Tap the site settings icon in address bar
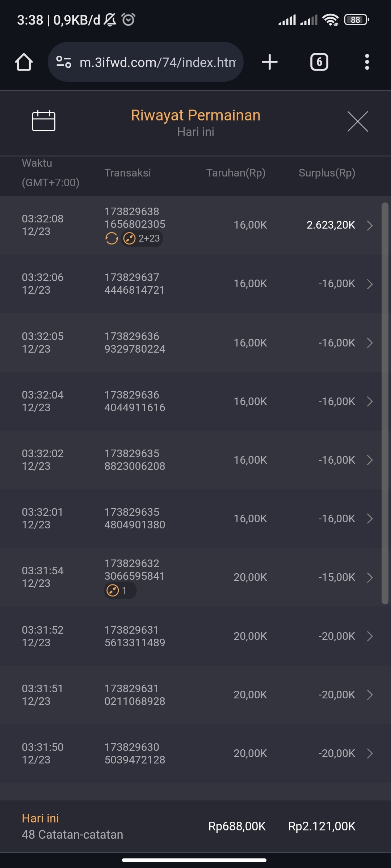 pos(64,62)
